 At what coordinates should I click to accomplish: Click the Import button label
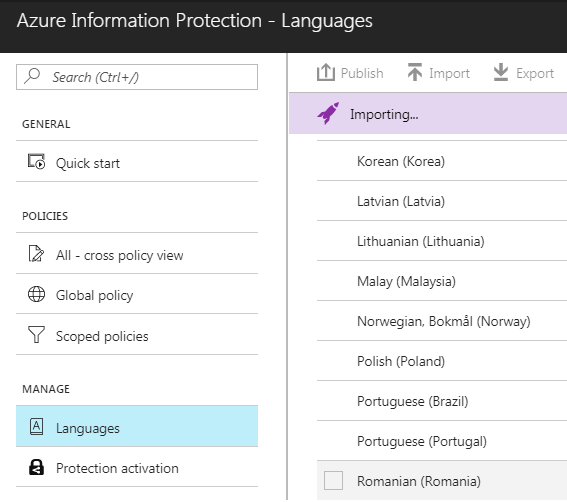[x=449, y=73]
